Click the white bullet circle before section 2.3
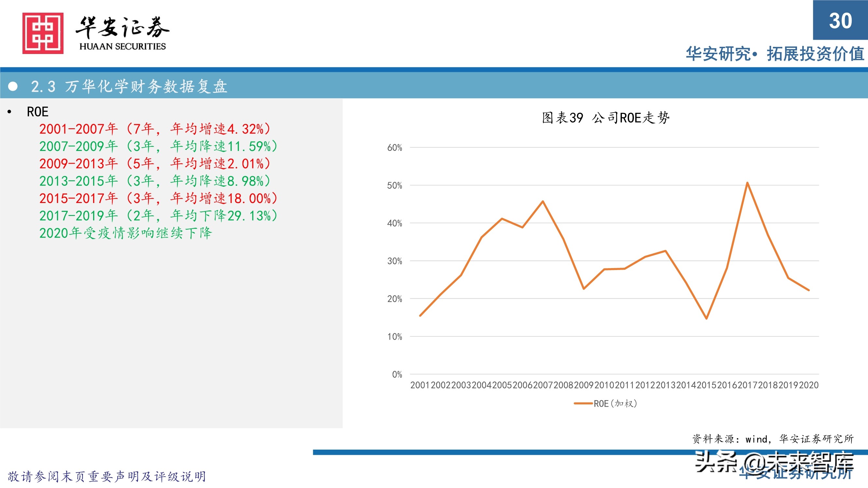868x488 pixels. [x=13, y=87]
